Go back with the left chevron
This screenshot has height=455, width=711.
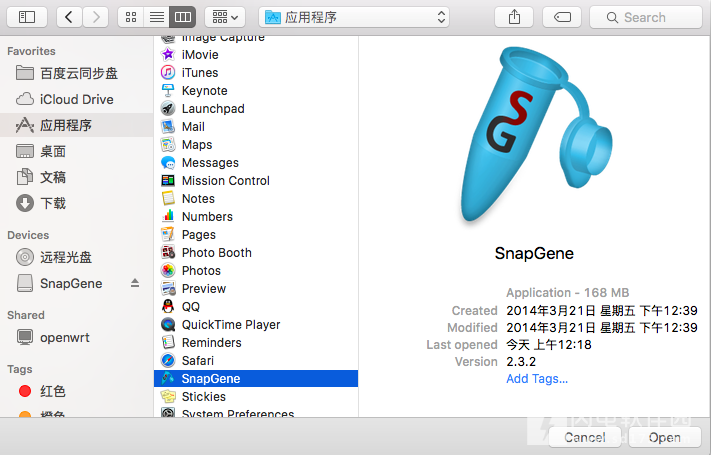click(x=69, y=17)
